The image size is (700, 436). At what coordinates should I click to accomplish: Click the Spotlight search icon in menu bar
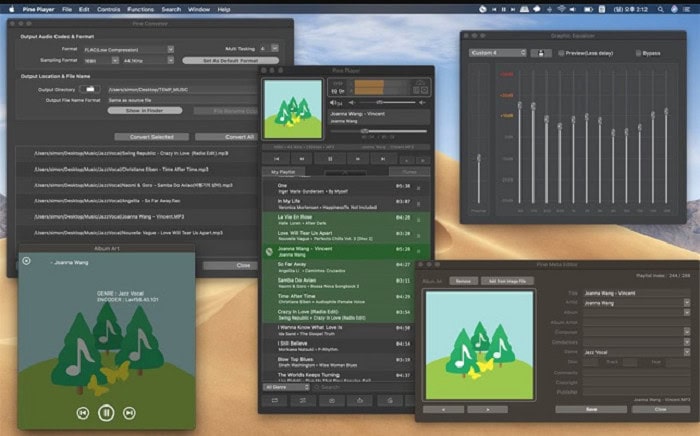tap(660, 9)
